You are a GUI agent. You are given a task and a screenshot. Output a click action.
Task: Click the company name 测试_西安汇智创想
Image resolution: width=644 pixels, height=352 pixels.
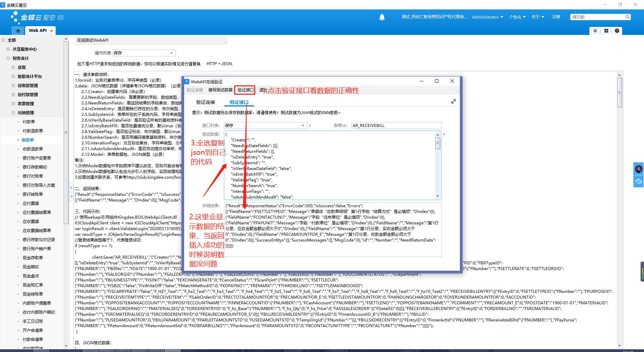point(434,17)
